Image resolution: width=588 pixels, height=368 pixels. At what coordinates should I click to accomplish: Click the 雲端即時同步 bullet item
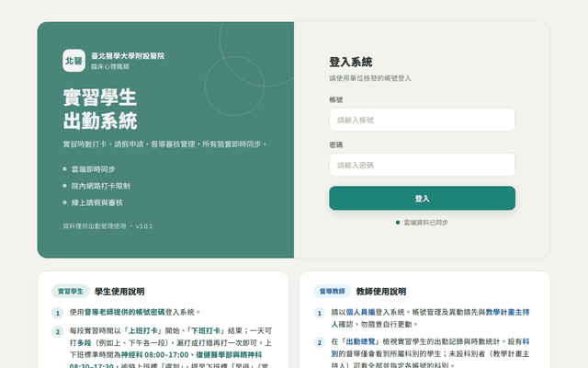[x=89, y=169]
